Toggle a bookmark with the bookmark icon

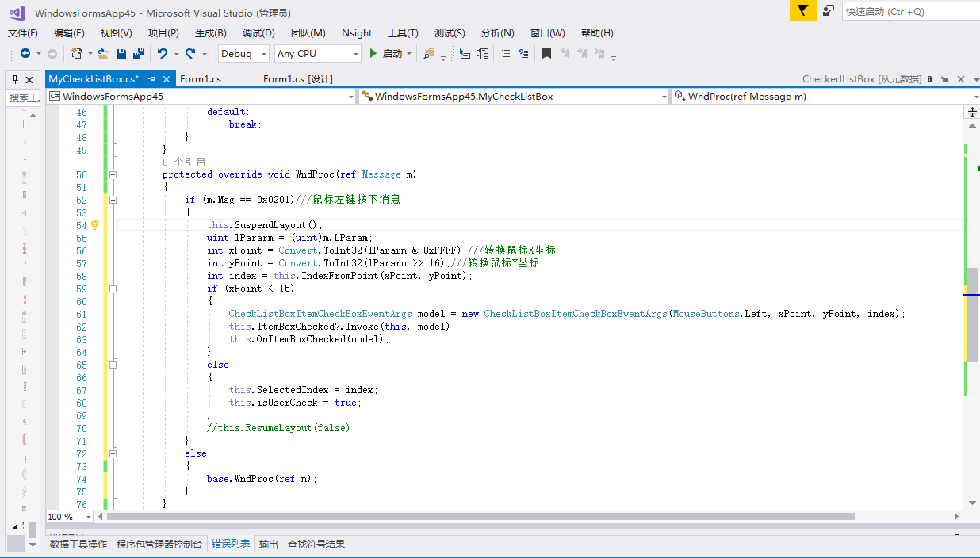tap(546, 54)
